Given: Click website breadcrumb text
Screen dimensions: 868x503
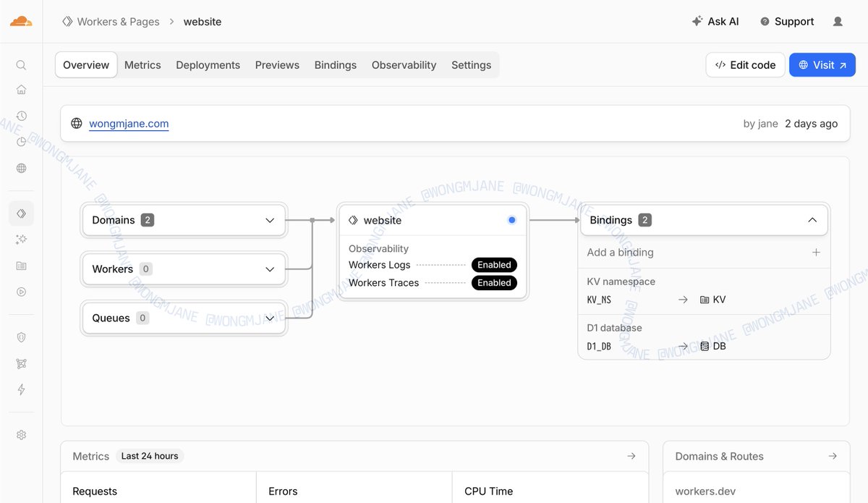Looking at the screenshot, I should 203,22.
